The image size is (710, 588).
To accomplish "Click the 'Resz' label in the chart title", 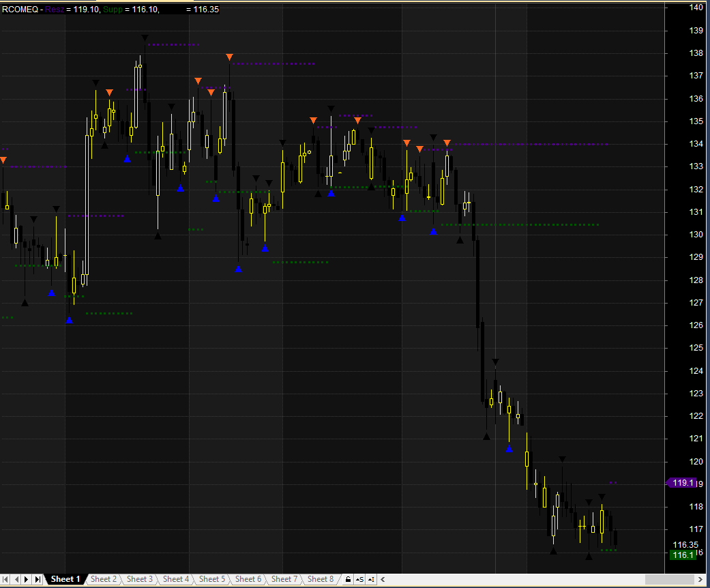I will [x=55, y=10].
